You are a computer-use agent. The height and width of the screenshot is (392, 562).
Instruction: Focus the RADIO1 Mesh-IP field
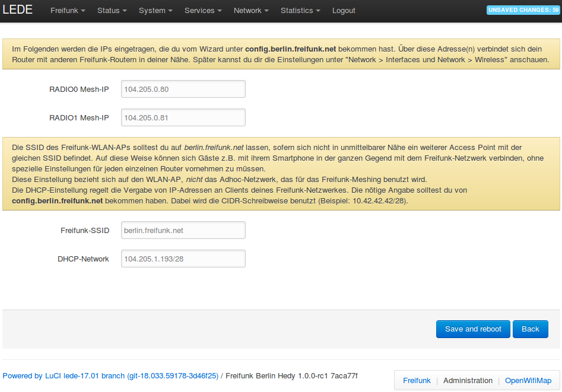tap(183, 117)
